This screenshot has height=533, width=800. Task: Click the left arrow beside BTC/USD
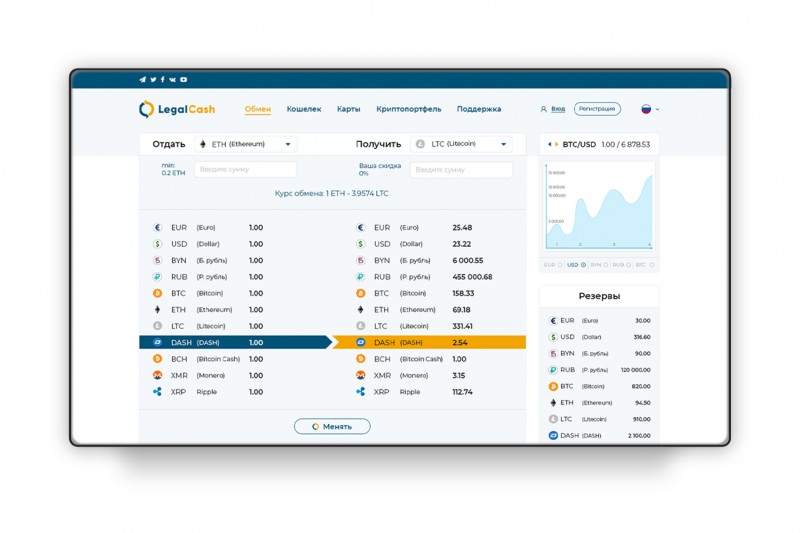[549, 144]
